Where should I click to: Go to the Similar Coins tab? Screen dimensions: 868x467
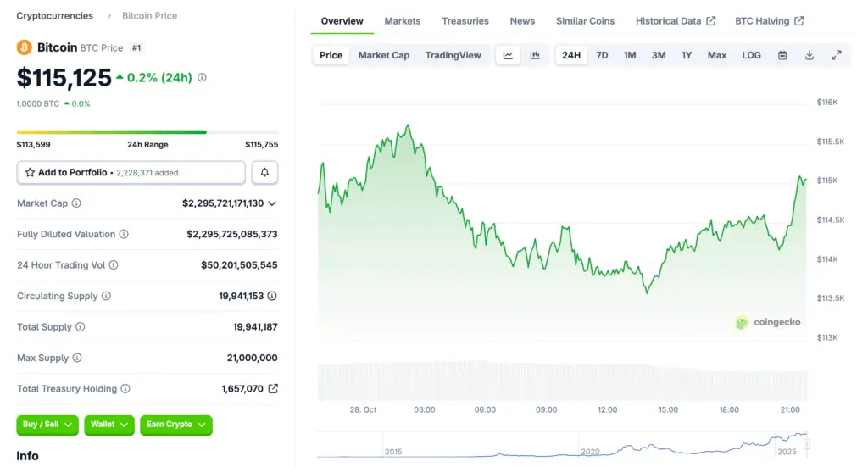pos(585,21)
